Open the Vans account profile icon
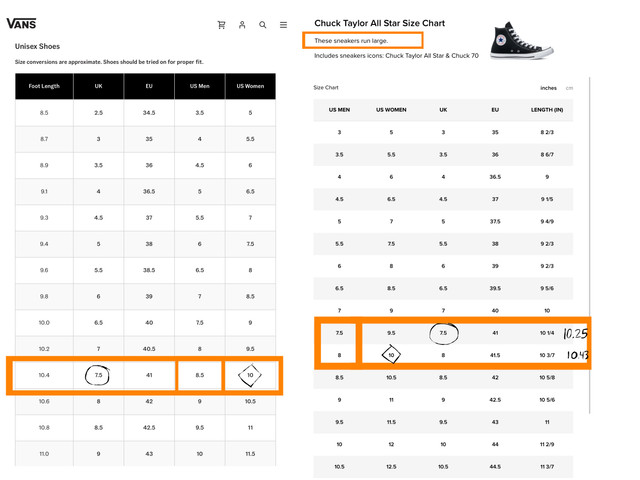The width and height of the screenshot is (640, 480). [x=242, y=25]
